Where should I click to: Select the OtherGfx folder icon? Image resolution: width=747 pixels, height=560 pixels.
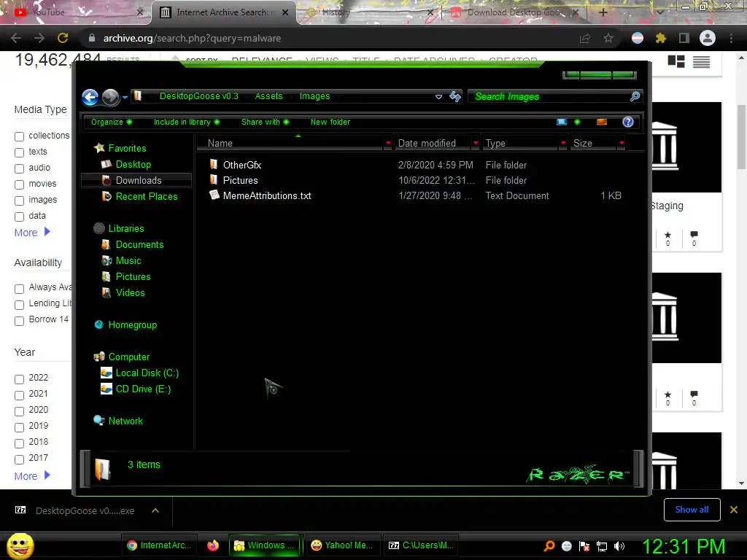(214, 165)
